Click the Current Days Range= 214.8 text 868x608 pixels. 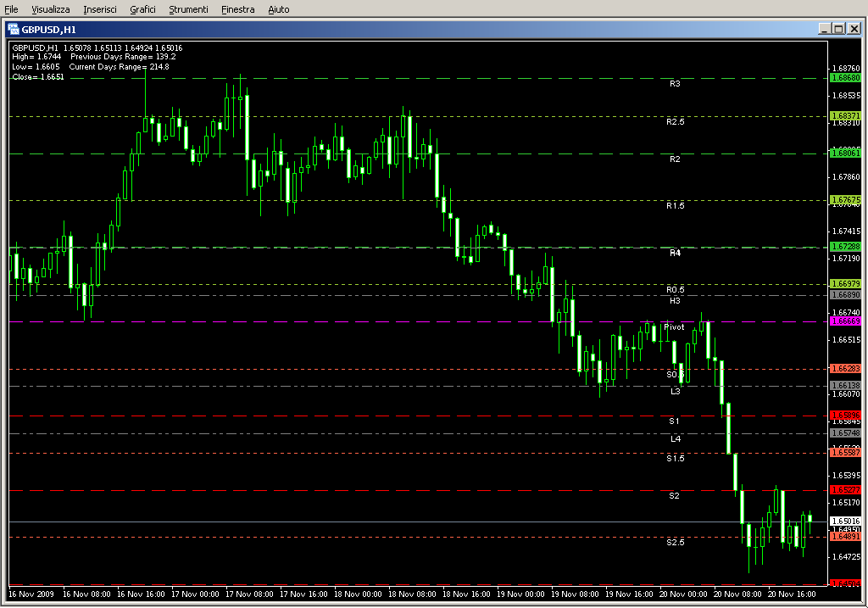[x=119, y=66]
